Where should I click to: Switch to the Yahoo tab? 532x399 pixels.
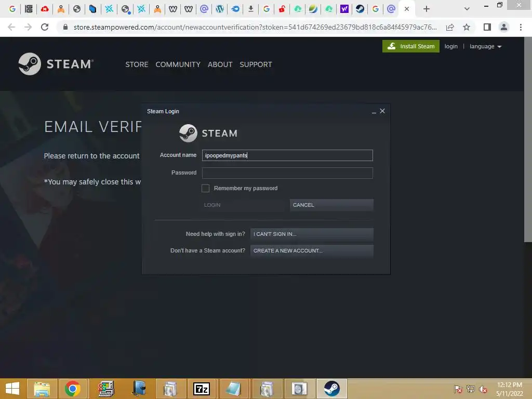(344, 9)
